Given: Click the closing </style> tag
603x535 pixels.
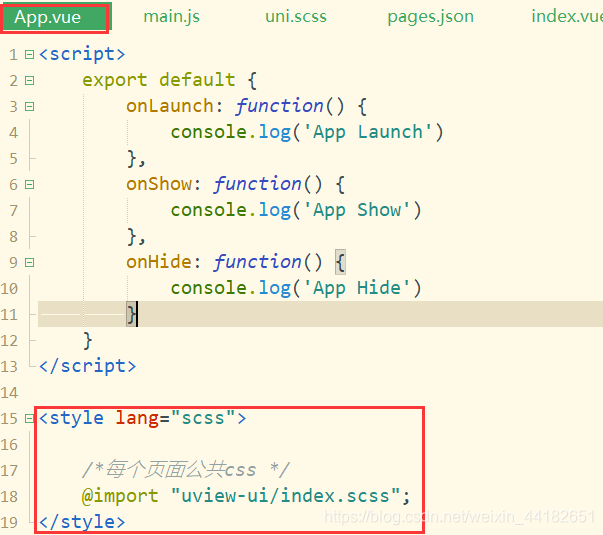Looking at the screenshot, I should pos(82,522).
